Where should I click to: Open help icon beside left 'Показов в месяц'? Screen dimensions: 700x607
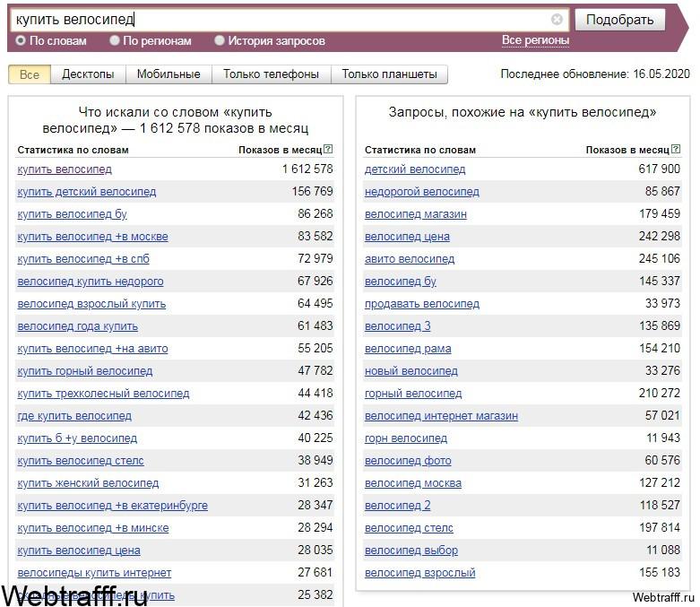pyautogui.click(x=328, y=149)
